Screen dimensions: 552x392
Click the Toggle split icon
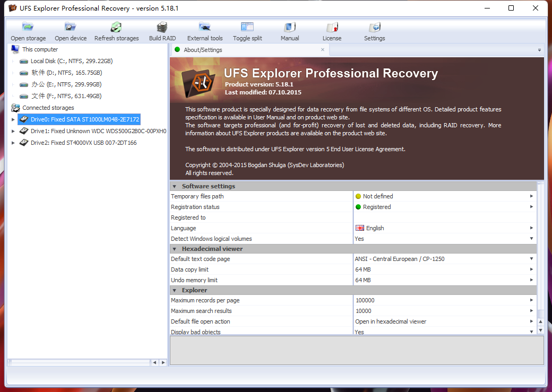click(x=247, y=27)
